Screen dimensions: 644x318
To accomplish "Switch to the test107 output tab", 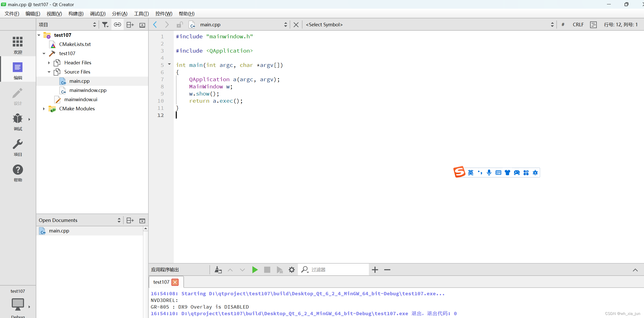I will pyautogui.click(x=161, y=282).
